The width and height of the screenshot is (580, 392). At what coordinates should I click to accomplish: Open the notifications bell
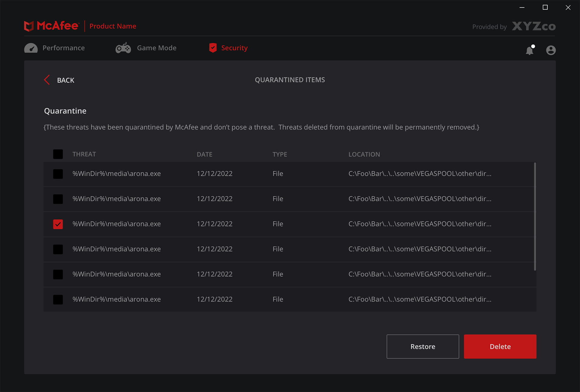[x=530, y=50]
